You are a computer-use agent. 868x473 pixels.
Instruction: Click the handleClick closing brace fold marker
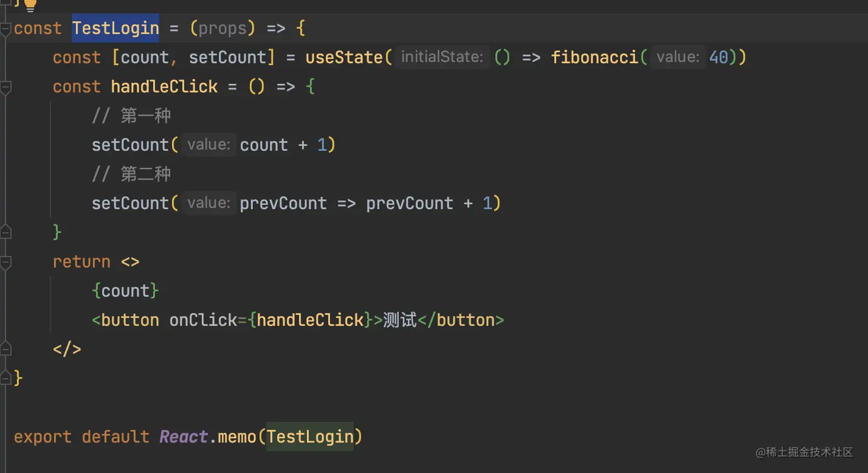tap(5, 232)
